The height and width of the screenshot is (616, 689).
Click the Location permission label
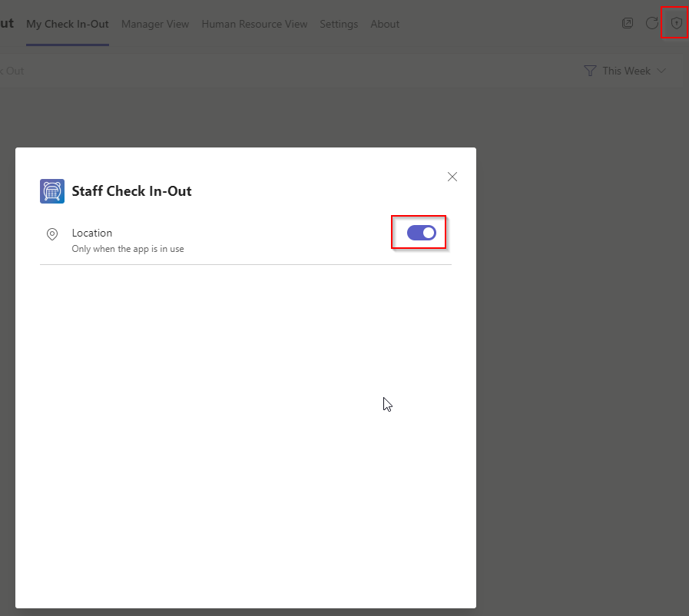pyautogui.click(x=92, y=233)
